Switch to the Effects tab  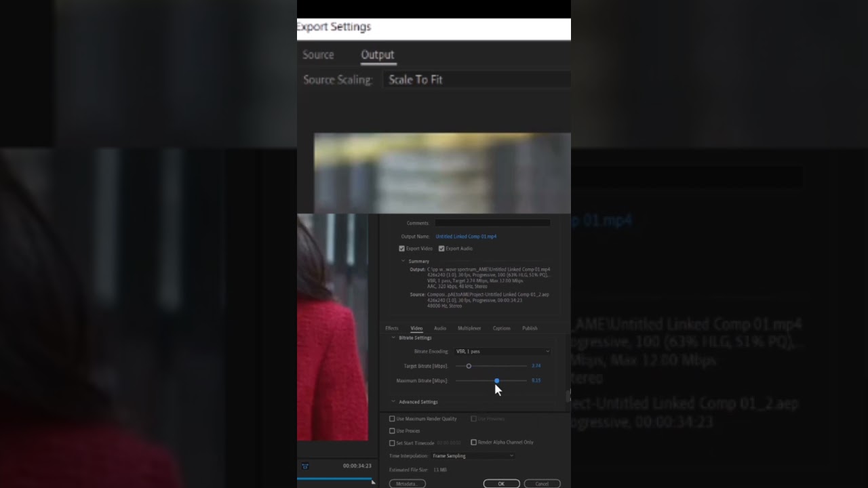click(x=392, y=328)
